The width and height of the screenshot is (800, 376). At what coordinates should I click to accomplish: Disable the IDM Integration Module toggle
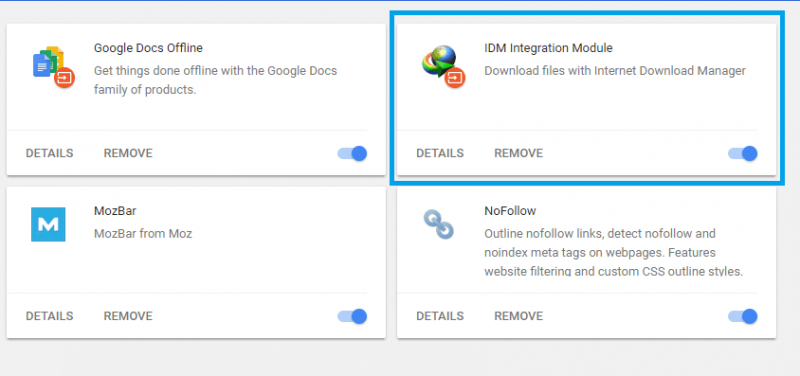coord(742,153)
